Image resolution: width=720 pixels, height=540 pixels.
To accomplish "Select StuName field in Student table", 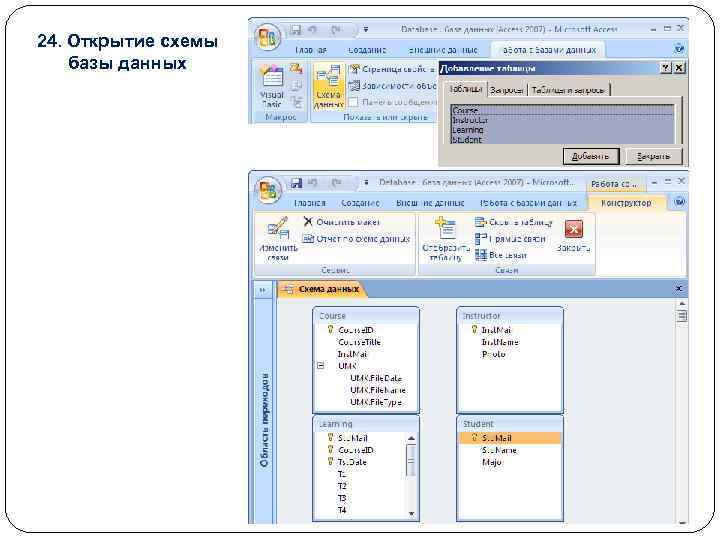I will point(499,451).
